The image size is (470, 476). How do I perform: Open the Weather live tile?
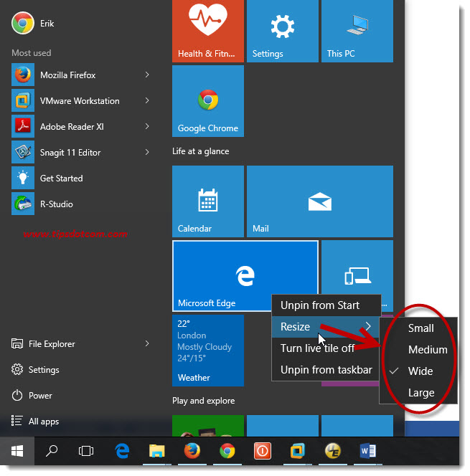(207, 351)
